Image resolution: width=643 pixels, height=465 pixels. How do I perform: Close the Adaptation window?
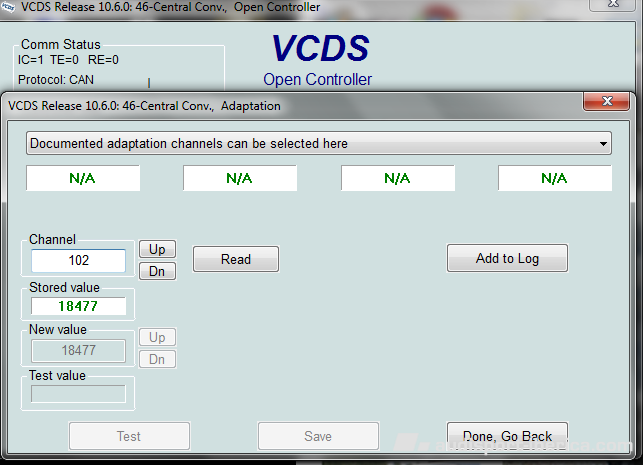pyautogui.click(x=606, y=101)
